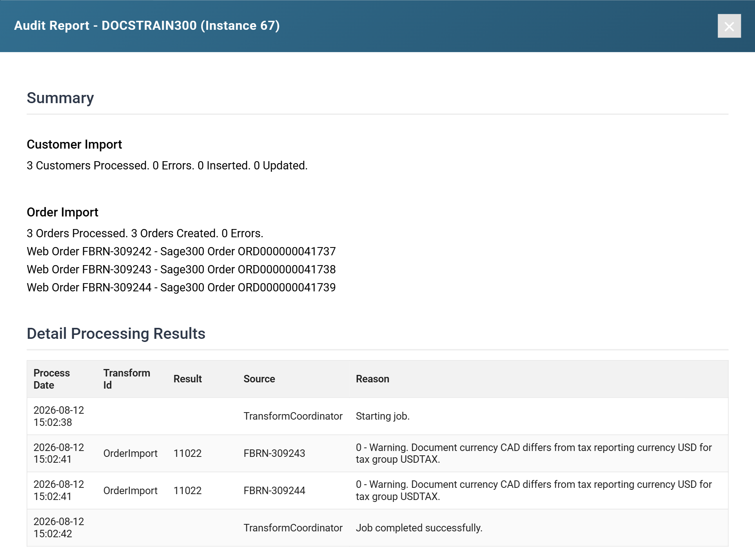The height and width of the screenshot is (560, 755).
Task: Click Web Order FBRN-309244 summary line
Action: coord(181,287)
